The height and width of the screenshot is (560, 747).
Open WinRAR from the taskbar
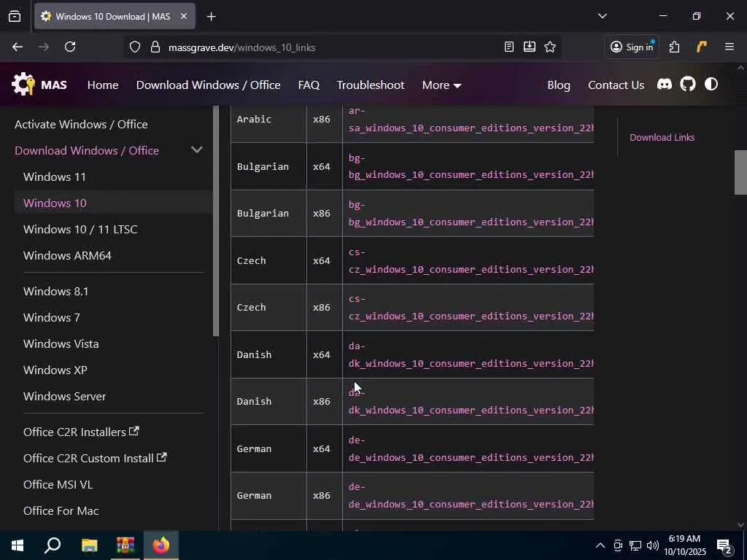point(125,545)
